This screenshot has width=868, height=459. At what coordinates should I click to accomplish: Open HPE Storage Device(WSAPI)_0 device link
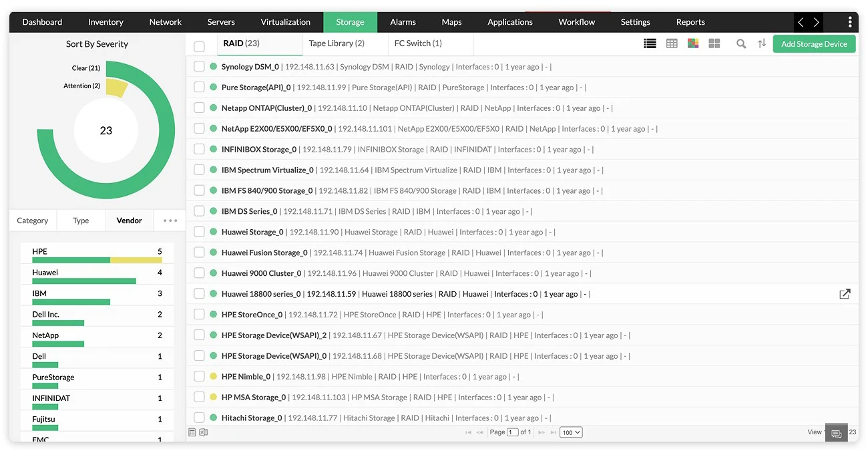274,356
